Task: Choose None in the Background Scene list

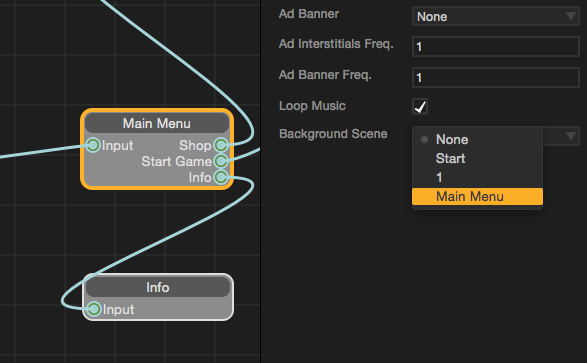Action: click(477, 140)
